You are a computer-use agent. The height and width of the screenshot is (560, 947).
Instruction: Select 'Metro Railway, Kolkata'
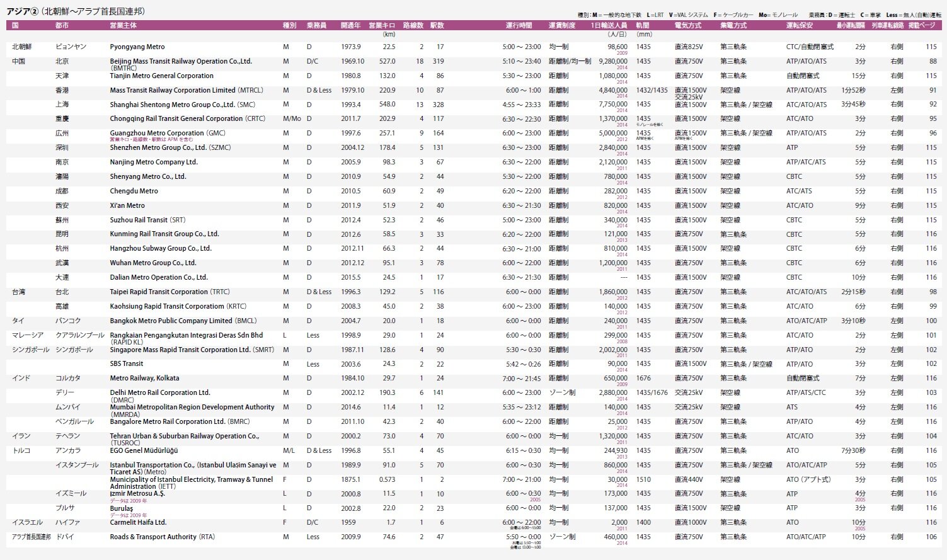click(x=145, y=379)
